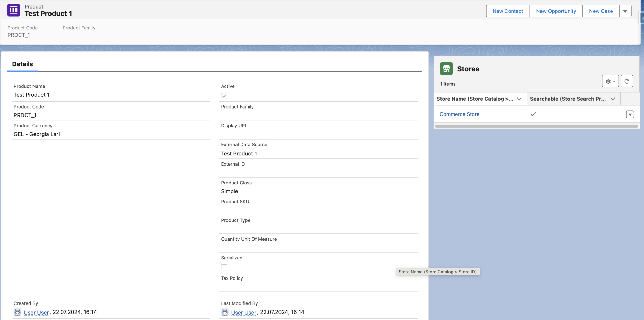This screenshot has width=644, height=320.
Task: Click the purple Product object icon
Action: click(13, 10)
